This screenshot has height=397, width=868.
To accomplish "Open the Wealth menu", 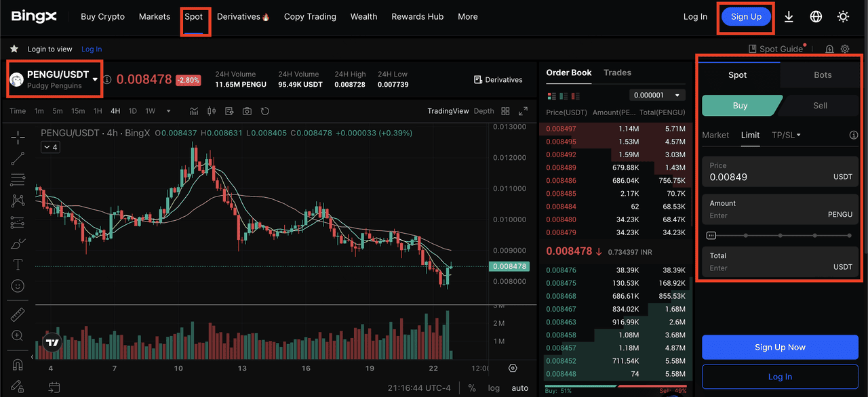I will (x=363, y=17).
